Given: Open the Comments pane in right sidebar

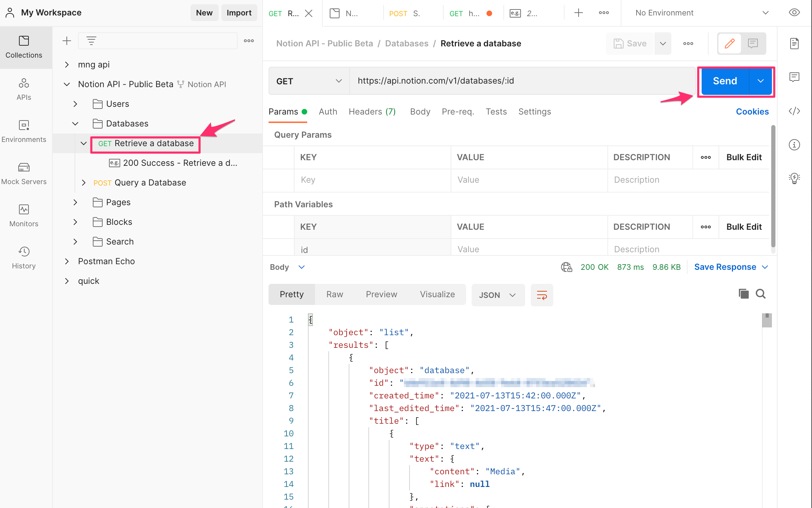Looking at the screenshot, I should tap(794, 77).
